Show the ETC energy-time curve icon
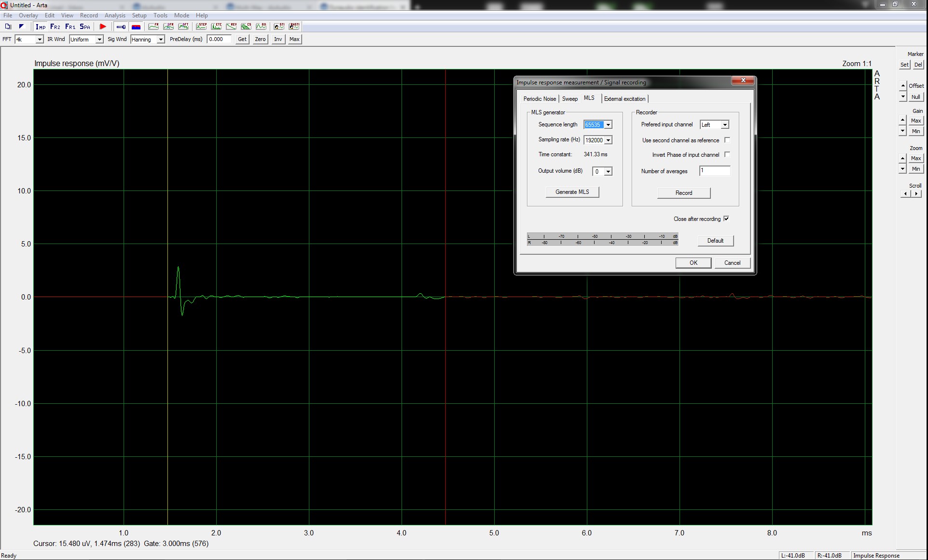 click(216, 27)
